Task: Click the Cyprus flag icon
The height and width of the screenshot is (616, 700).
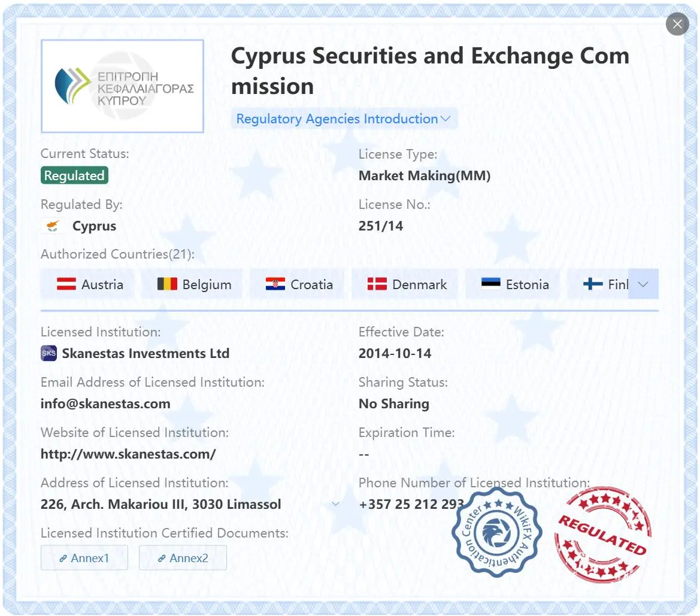Action: tap(53, 226)
